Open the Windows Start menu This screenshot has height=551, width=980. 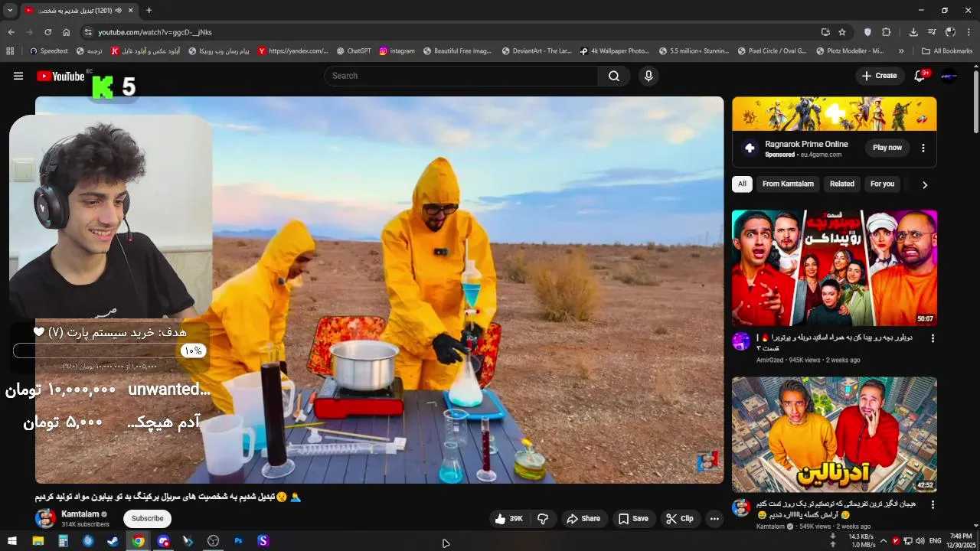(x=12, y=541)
